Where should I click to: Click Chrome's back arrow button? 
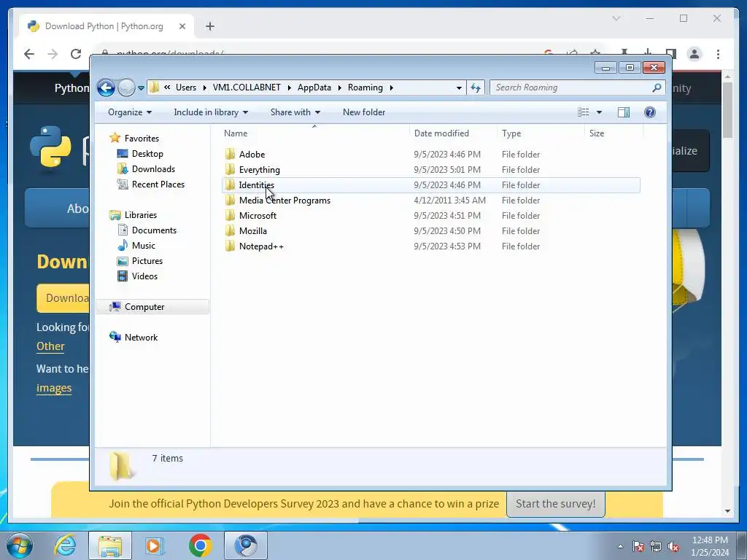tap(29, 54)
